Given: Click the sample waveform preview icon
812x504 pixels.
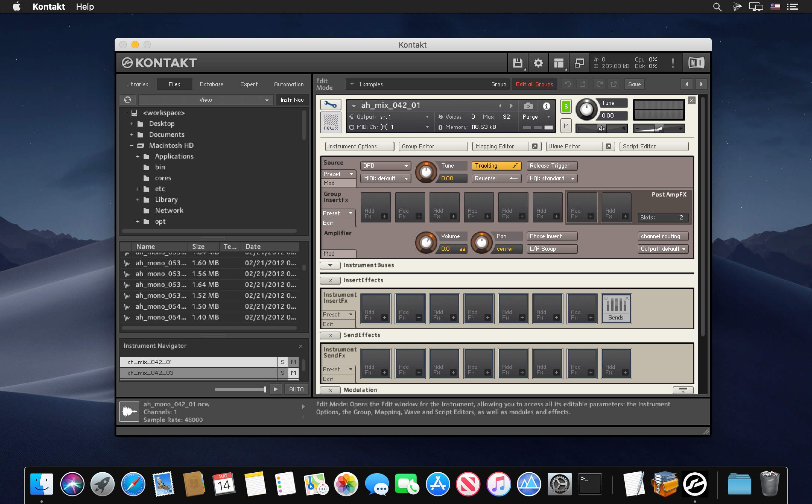Looking at the screenshot, I should tap(129, 412).
